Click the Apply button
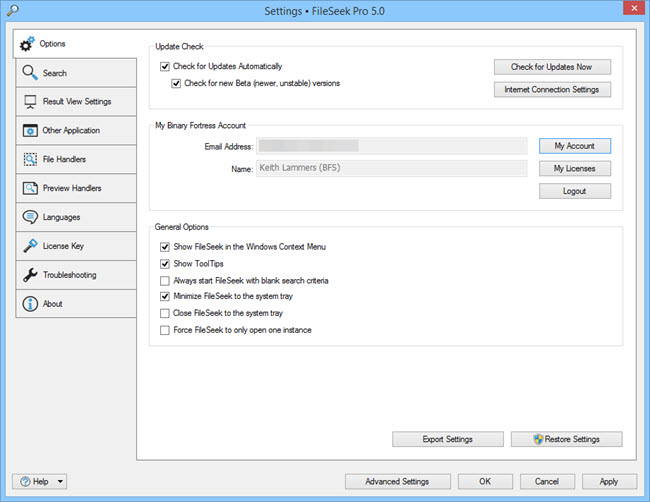This screenshot has height=502, width=650. pyautogui.click(x=609, y=481)
